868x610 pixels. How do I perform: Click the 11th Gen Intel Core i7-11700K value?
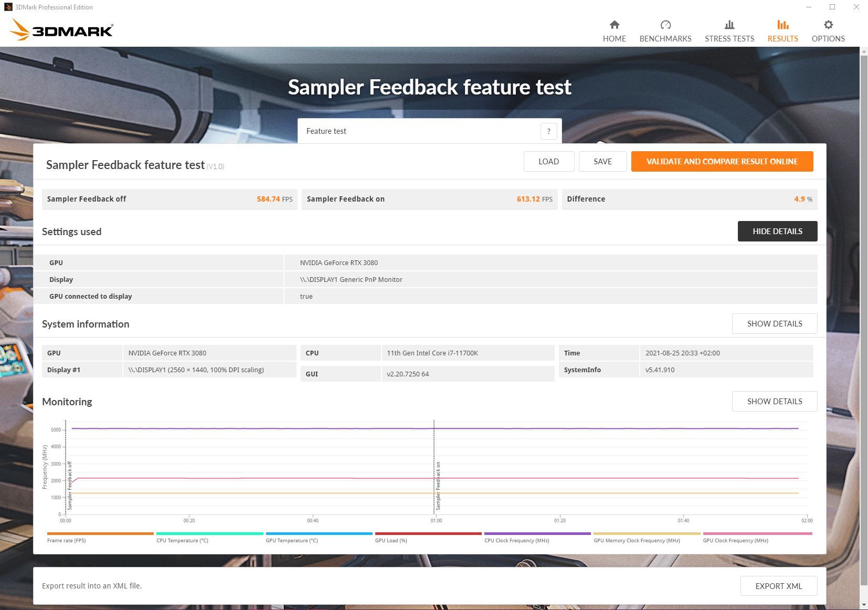pos(432,353)
